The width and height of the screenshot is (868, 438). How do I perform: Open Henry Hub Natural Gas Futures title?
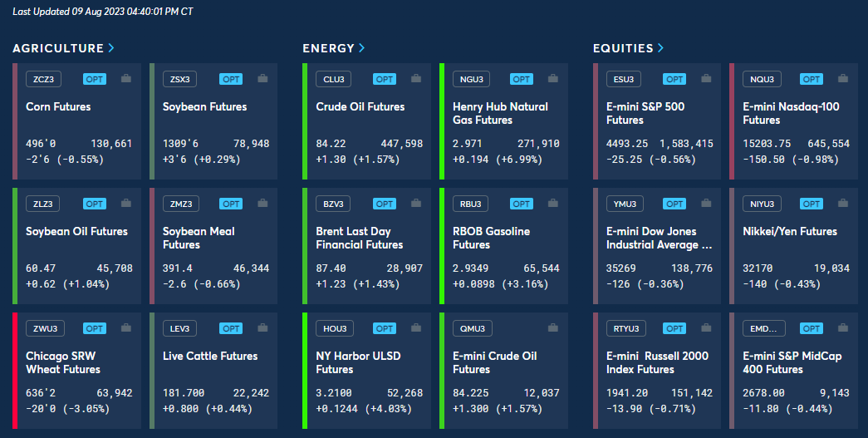(500, 114)
